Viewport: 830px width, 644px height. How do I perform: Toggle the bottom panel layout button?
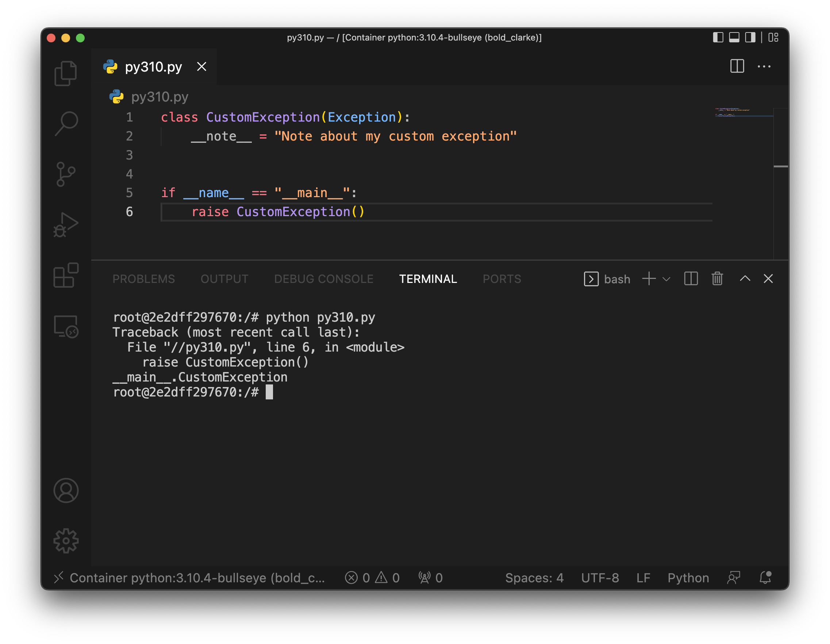(734, 37)
